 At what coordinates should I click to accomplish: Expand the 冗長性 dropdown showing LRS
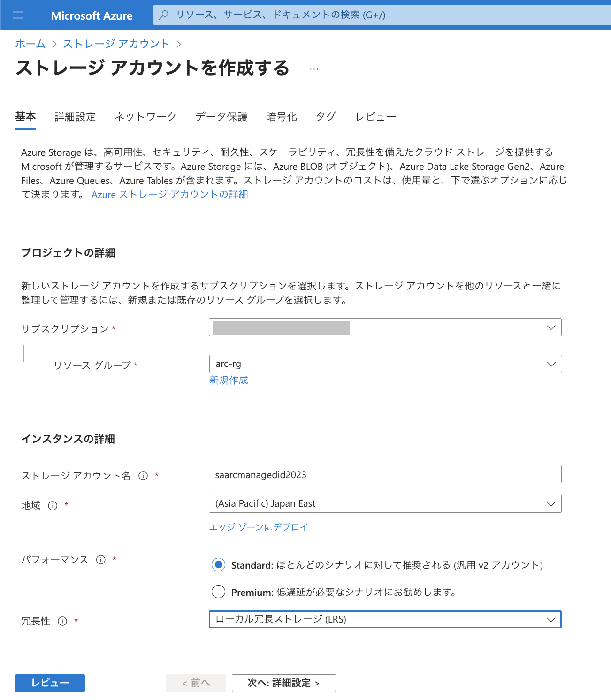pos(385,619)
